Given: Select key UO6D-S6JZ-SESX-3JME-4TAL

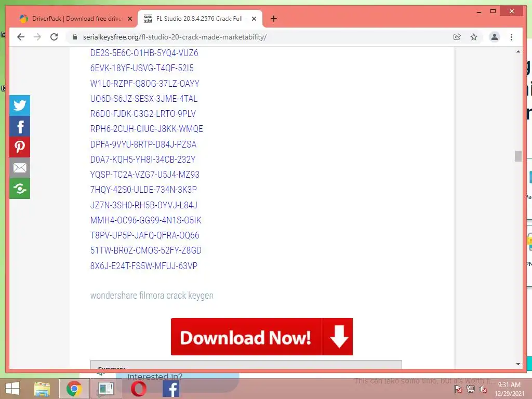Looking at the screenshot, I should 144,99.
